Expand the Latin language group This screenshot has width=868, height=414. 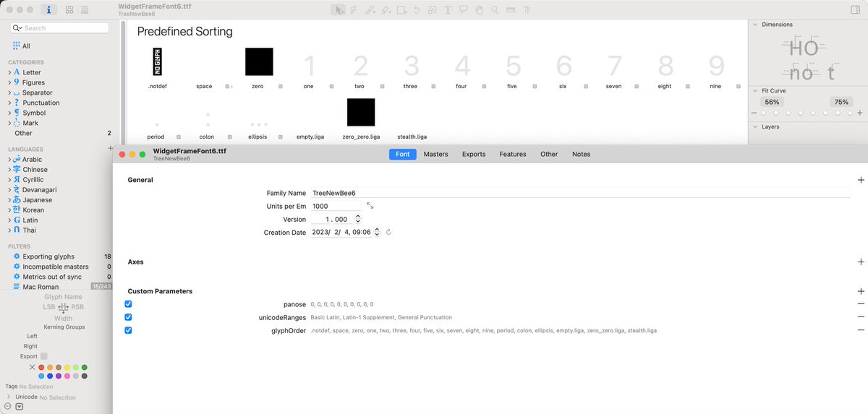pos(9,220)
